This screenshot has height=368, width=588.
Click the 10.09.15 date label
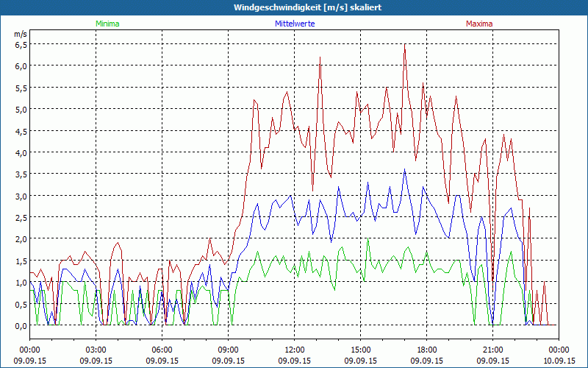[x=559, y=361]
